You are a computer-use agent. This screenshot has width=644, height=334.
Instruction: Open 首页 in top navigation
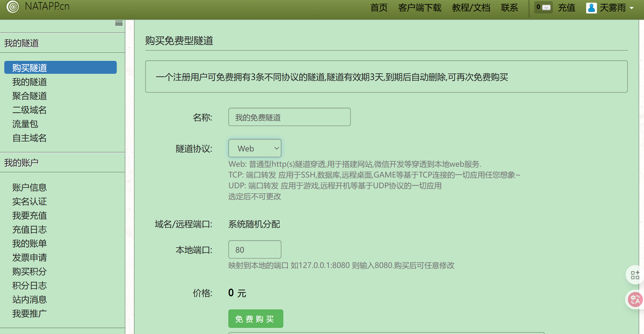pos(379,8)
